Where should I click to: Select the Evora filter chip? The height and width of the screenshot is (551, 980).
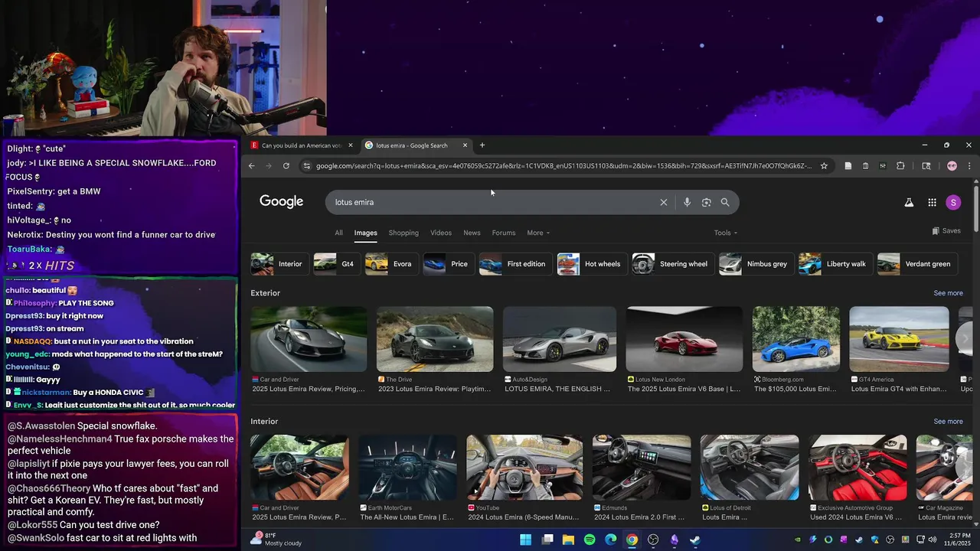[392, 264]
